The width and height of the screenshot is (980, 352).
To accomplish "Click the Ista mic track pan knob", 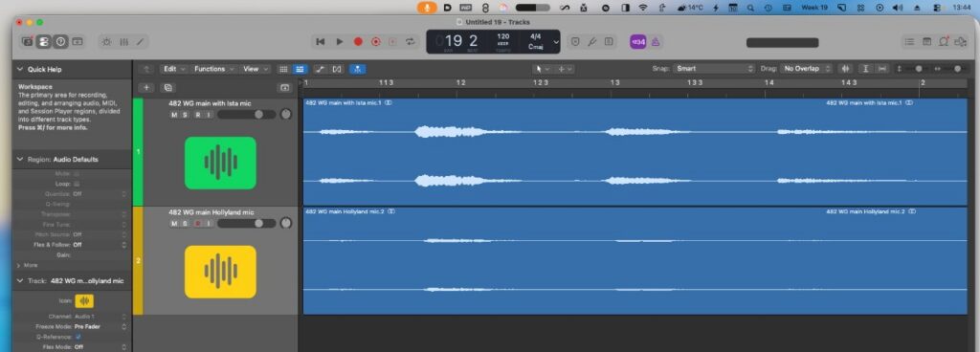I will tap(285, 115).
